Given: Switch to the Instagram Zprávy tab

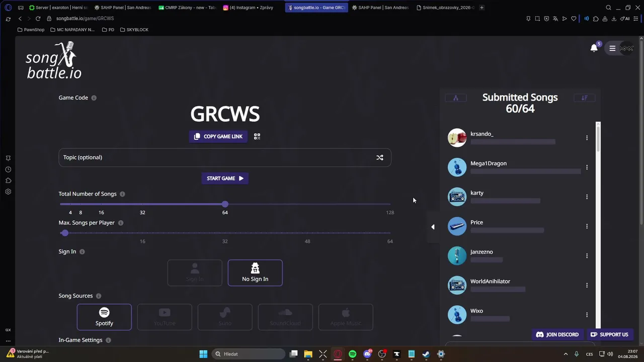Looking at the screenshot, I should [252, 8].
